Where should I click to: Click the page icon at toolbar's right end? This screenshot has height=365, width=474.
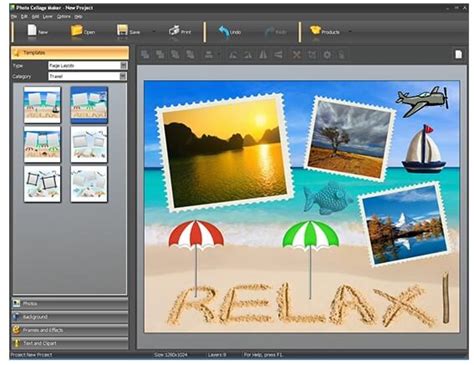459,54
